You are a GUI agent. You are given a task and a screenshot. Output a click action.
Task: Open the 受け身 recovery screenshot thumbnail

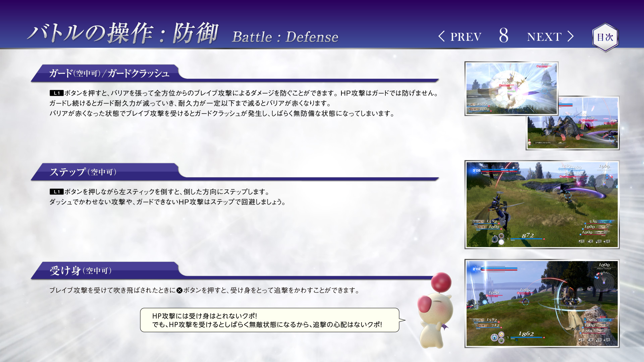[542, 303]
